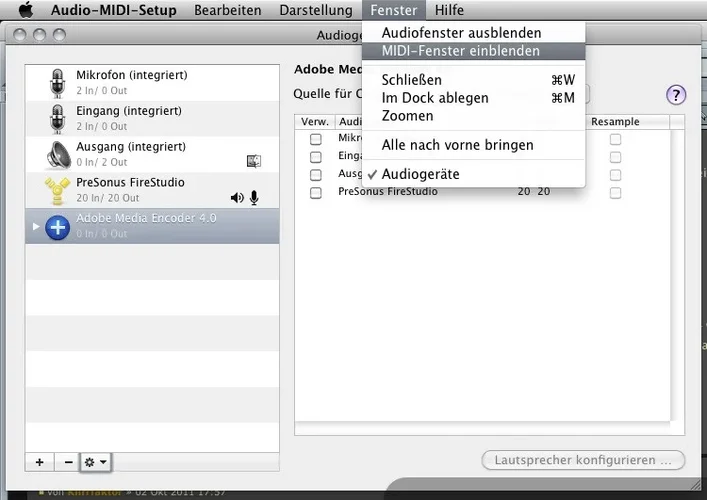Select Eingang (integriert) in device list
Viewport: 707px width, 500px height.
[x=152, y=119]
